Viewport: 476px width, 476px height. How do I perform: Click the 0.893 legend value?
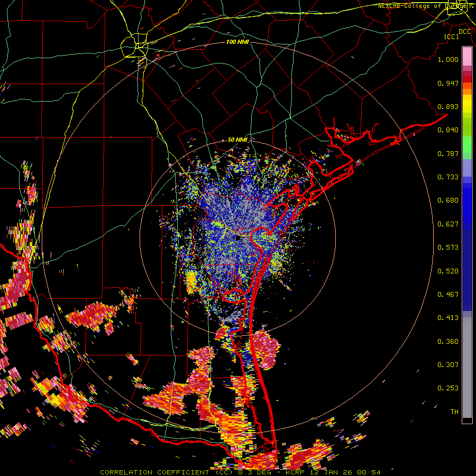tap(448, 106)
